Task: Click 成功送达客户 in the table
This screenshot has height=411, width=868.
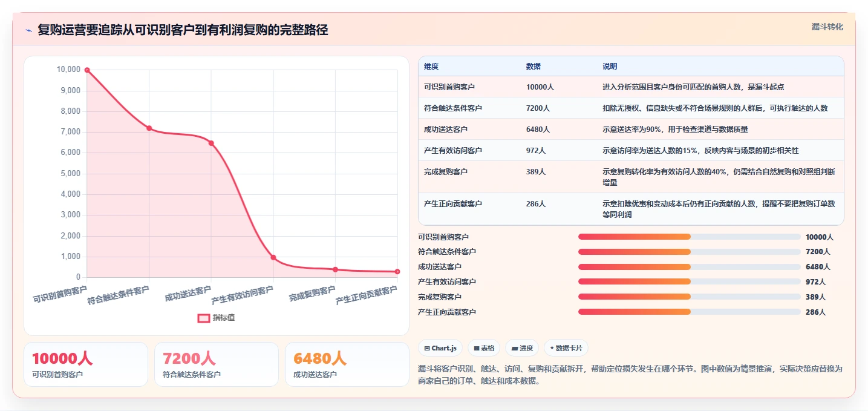Action: [x=446, y=130]
